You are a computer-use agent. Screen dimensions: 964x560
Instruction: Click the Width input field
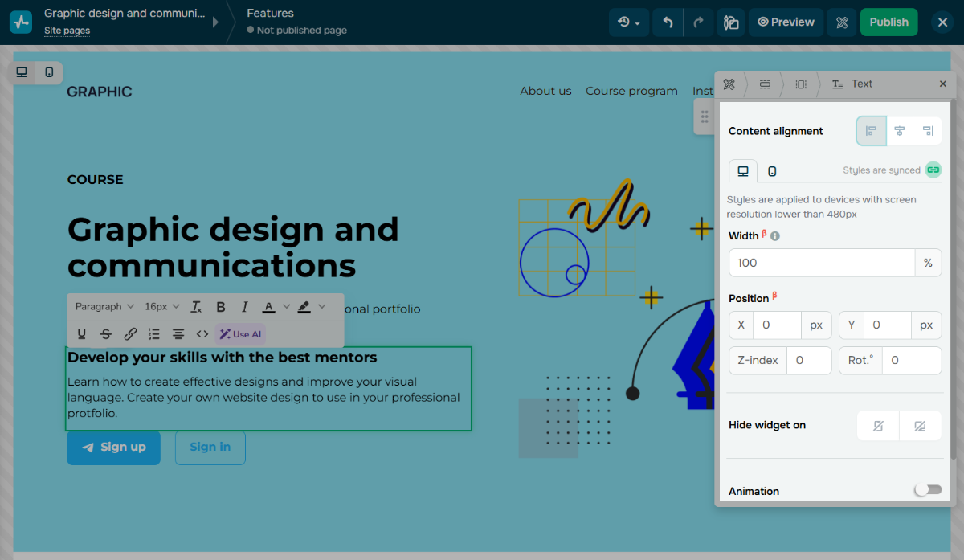pos(821,263)
